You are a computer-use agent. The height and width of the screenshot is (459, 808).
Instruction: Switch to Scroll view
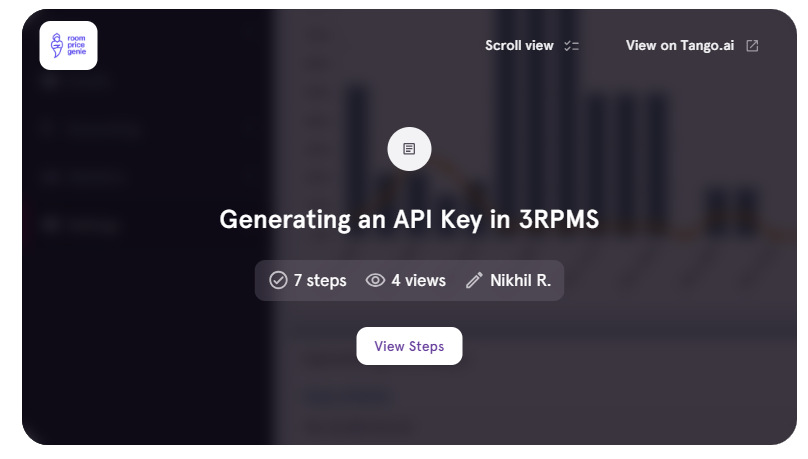519,46
